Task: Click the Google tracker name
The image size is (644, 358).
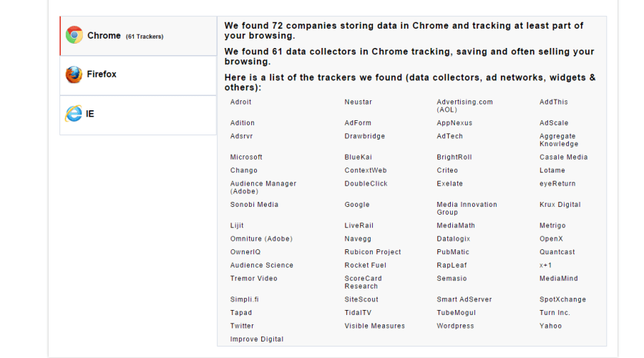Action: pos(357,205)
